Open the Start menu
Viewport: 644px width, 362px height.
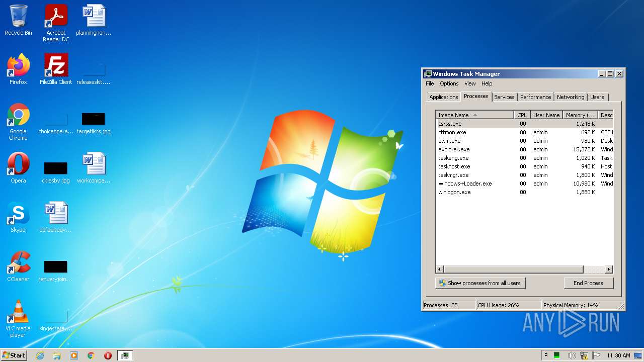14,355
